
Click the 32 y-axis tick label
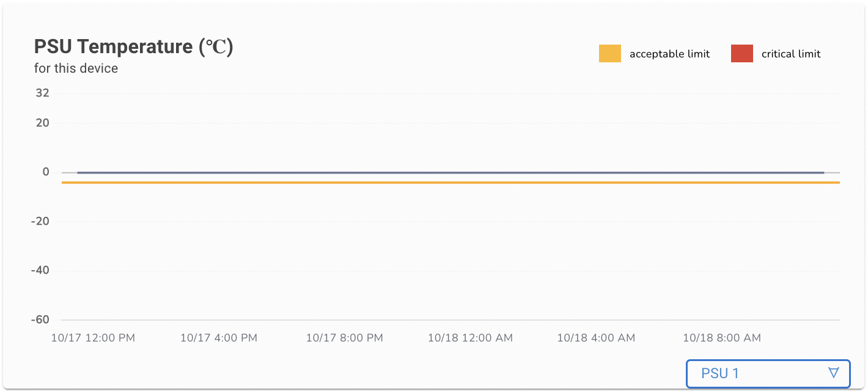42,93
